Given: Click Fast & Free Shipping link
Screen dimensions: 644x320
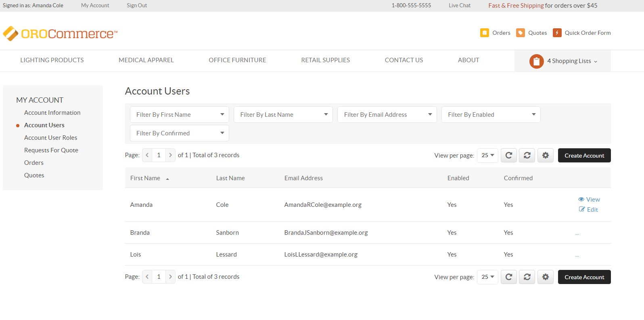Looking at the screenshot, I should tap(516, 6).
